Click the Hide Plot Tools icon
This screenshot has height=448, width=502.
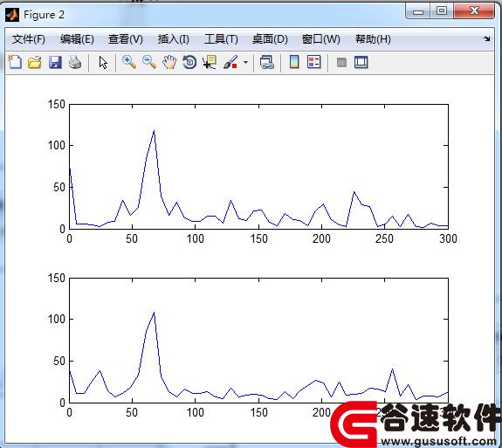pyautogui.click(x=341, y=62)
